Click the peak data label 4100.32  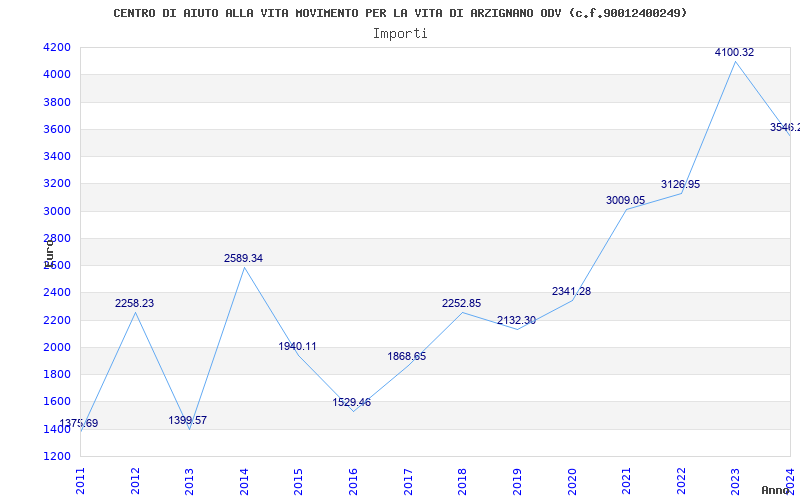734,52
